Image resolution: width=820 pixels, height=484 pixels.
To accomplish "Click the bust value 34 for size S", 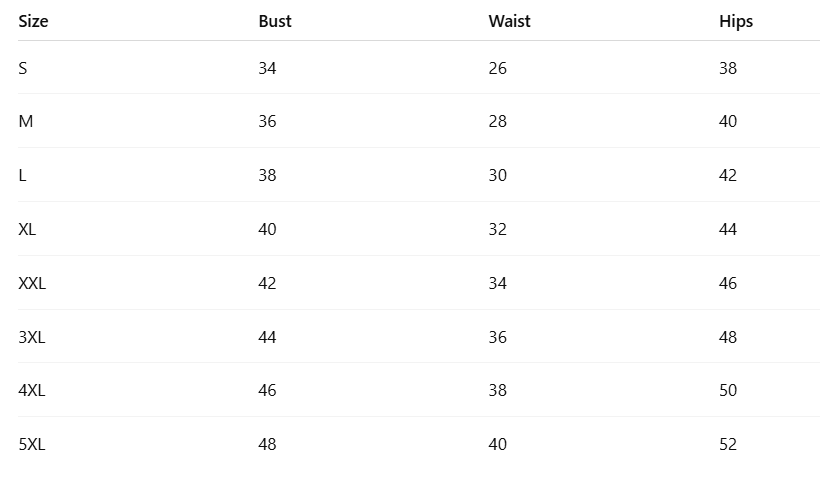I will [267, 68].
